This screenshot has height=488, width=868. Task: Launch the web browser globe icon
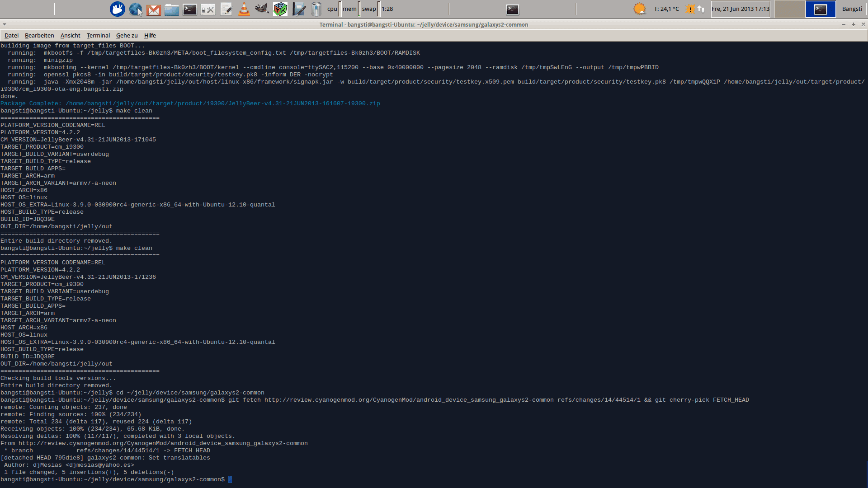coord(136,9)
